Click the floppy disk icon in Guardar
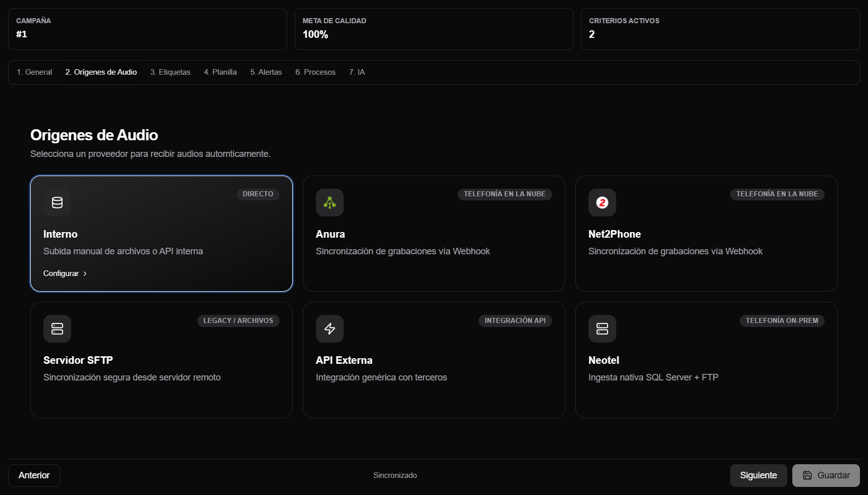This screenshot has height=495, width=868. click(x=807, y=475)
